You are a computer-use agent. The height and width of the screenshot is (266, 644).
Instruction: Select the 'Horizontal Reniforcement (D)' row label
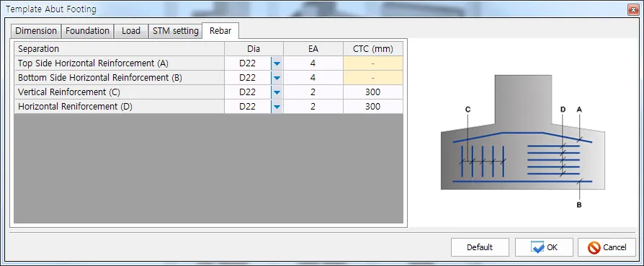120,107
